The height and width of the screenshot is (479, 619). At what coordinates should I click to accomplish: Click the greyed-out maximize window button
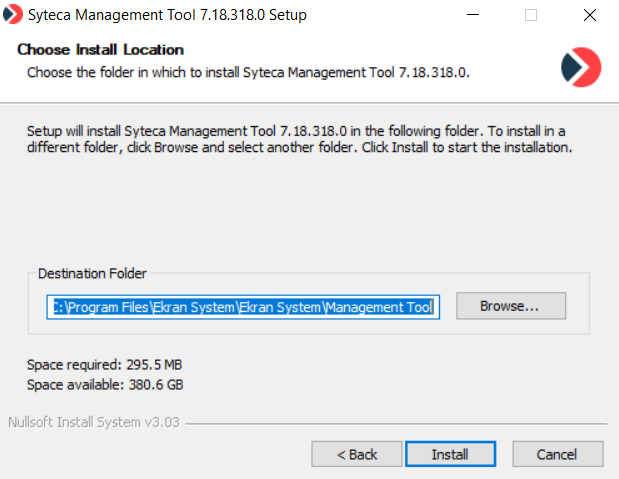pos(531,15)
